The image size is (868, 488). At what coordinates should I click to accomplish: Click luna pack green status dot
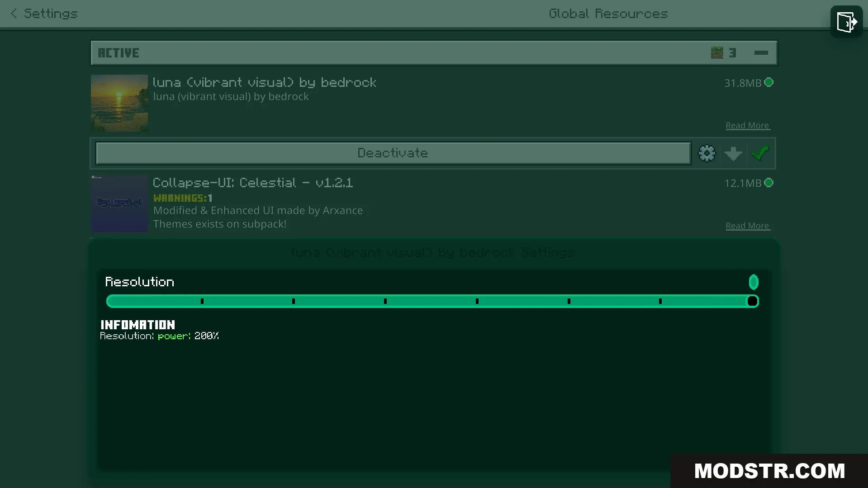click(x=769, y=82)
